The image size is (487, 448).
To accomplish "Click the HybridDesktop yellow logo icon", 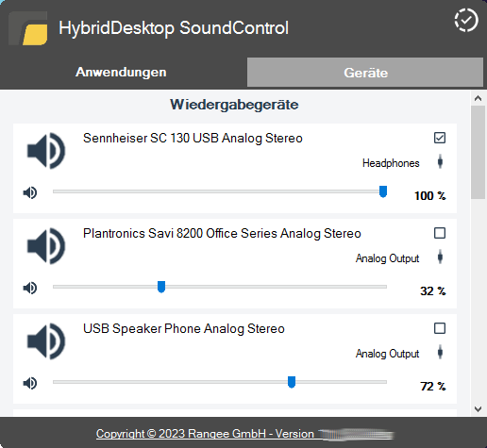I will (28, 28).
